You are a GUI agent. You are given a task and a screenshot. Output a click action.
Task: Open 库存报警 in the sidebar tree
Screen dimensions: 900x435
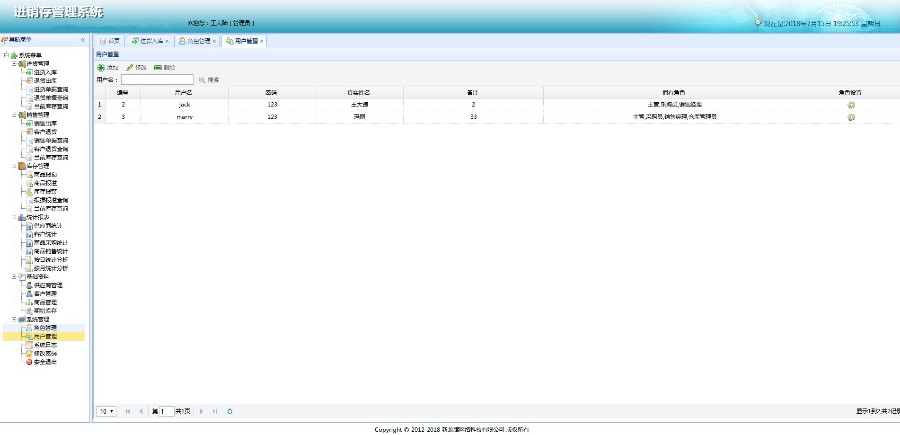coord(45,192)
